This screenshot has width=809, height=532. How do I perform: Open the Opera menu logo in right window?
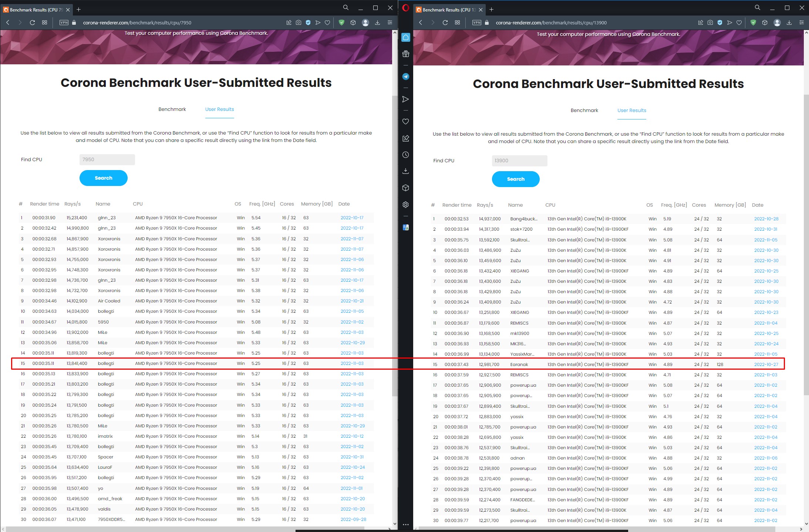pyautogui.click(x=406, y=8)
